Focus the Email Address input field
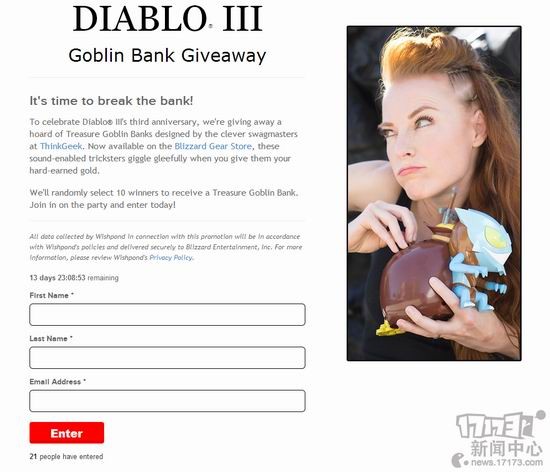The image size is (550, 472). [x=167, y=401]
